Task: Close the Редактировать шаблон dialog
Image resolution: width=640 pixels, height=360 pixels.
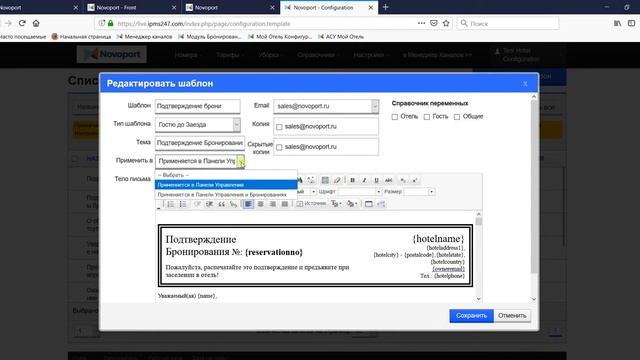Action: coord(525,84)
